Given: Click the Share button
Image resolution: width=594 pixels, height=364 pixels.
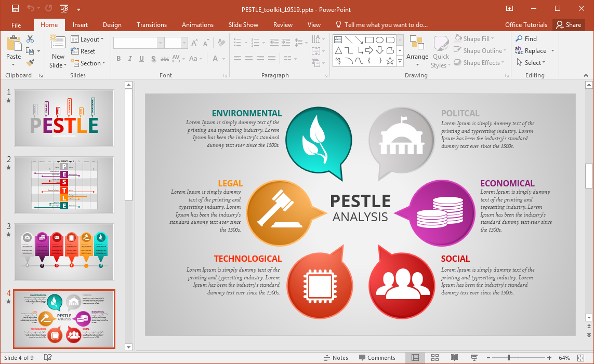Looking at the screenshot, I should (569, 24).
